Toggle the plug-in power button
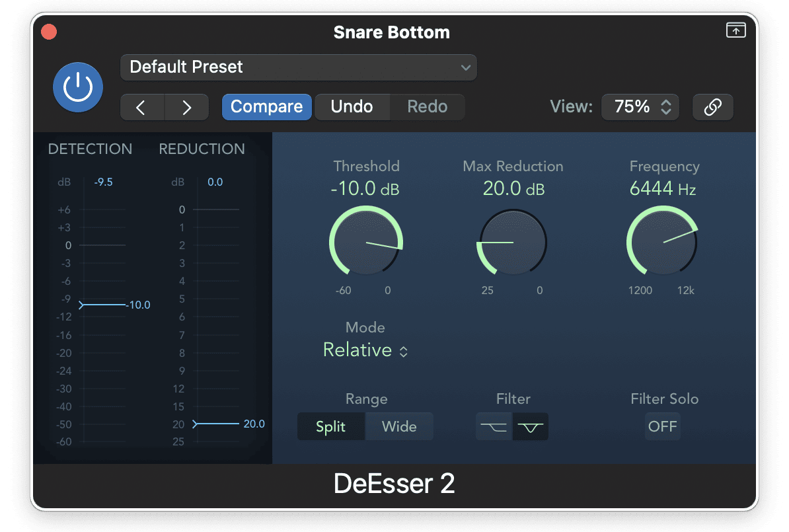The image size is (789, 532). [78, 87]
